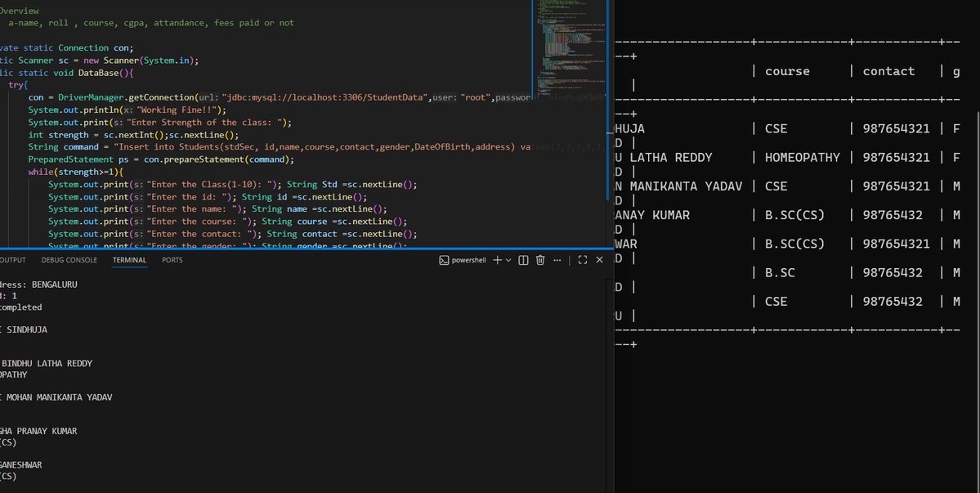
Task: Click inside the powershell terminal output area
Action: 245,368
